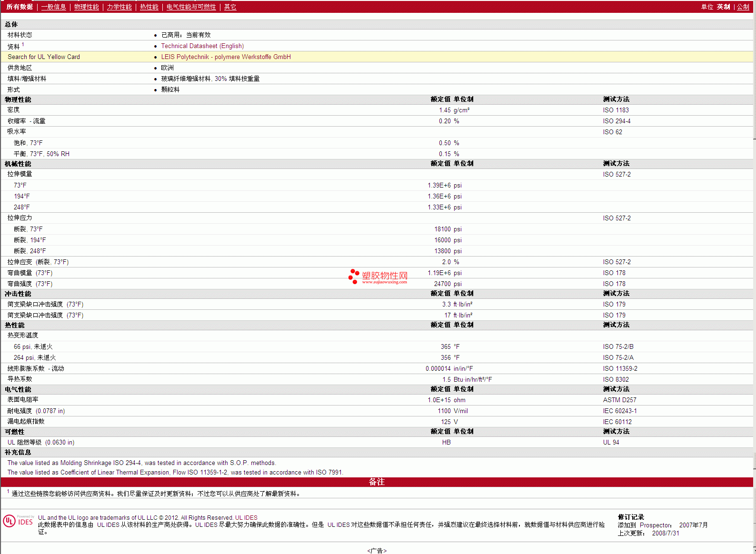Click the ISO 1183 test method for density
The height and width of the screenshot is (554, 756).
coord(616,110)
